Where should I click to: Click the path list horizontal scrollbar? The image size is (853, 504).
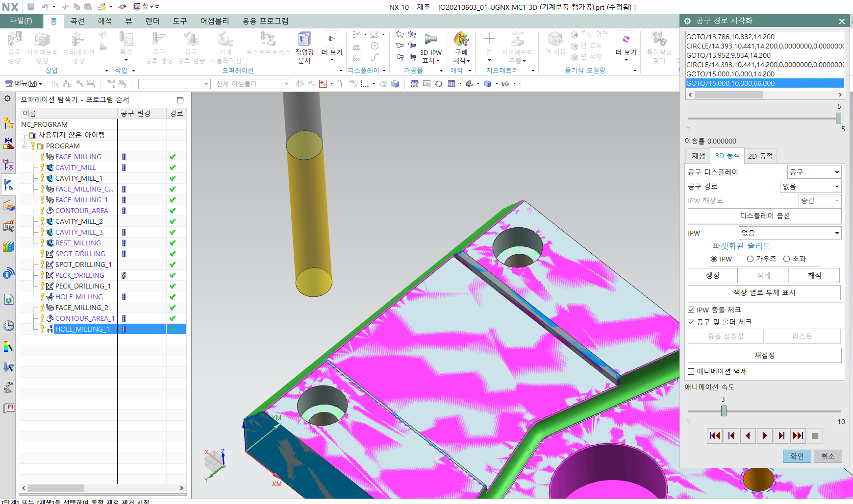click(765, 95)
